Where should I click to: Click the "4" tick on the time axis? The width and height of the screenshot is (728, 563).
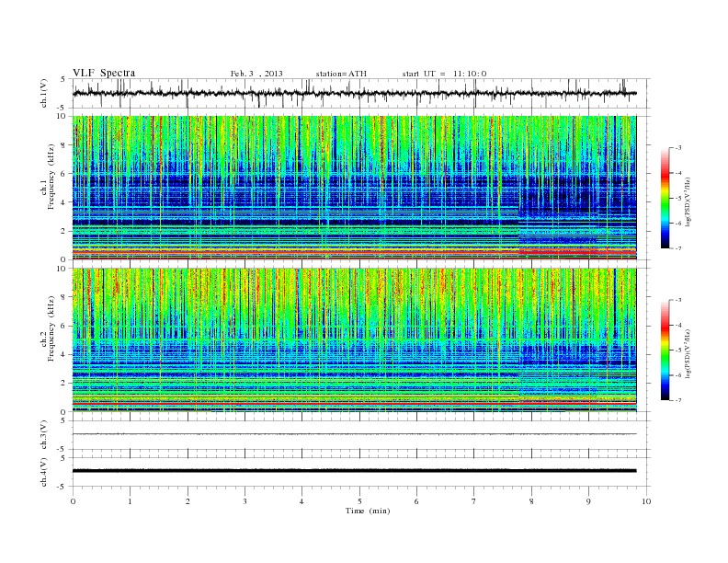tap(302, 501)
